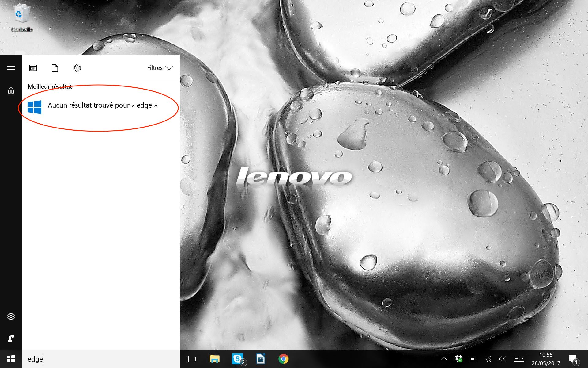This screenshot has width=588, height=368.
Task: Open the Action Center notifications icon
Action: (x=573, y=359)
